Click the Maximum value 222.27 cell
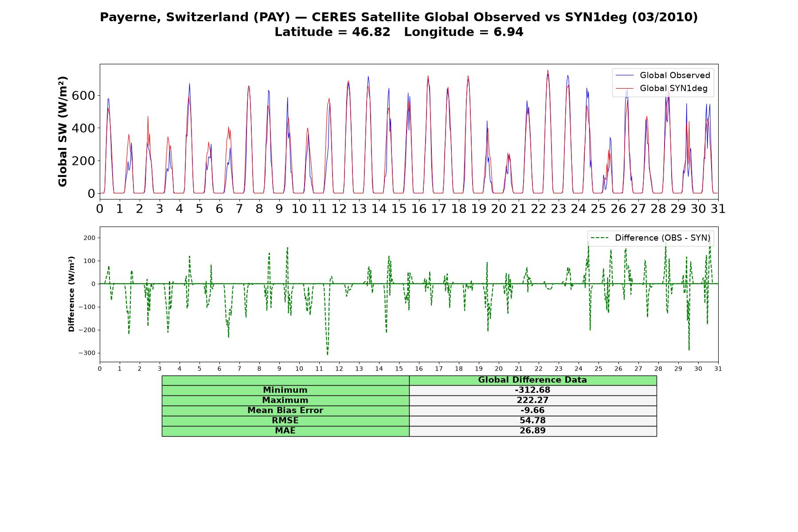This screenshot has height=532, width=798. pyautogui.click(x=532, y=400)
